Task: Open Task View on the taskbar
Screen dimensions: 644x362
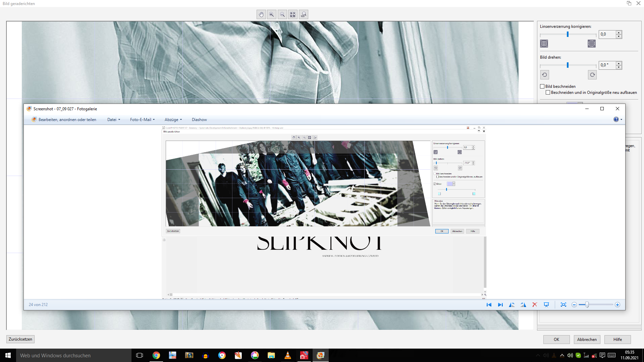Action: click(140, 355)
